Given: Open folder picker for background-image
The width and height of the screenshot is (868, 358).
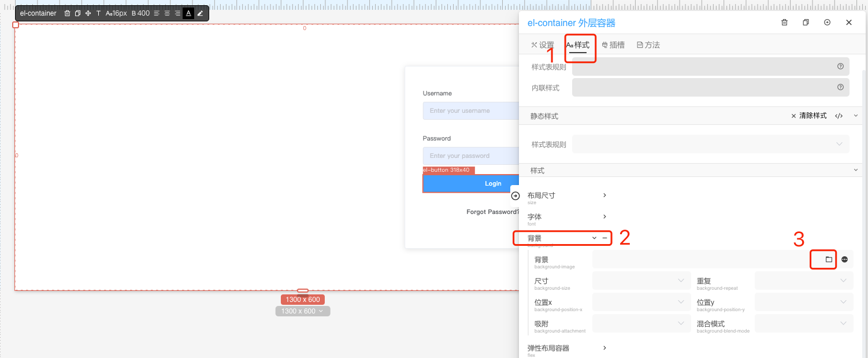Looking at the screenshot, I should (829, 260).
